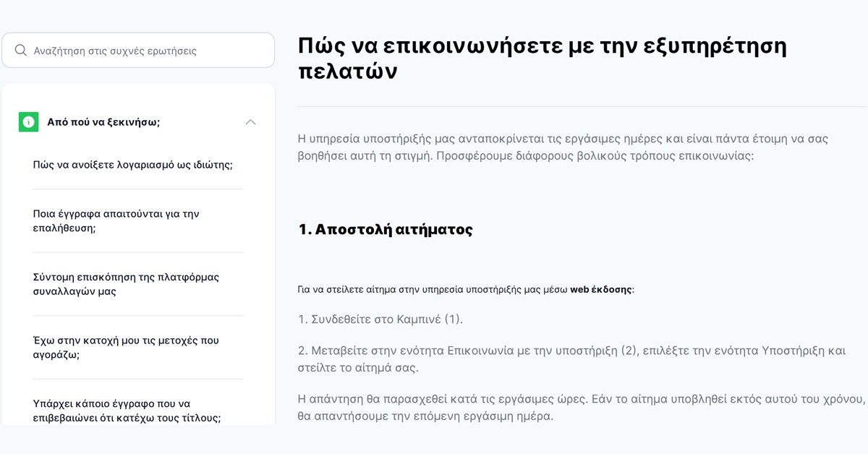This screenshot has height=454, width=868.
Task: Select the Από πού να ξεκινήσω; heading
Action: point(103,122)
